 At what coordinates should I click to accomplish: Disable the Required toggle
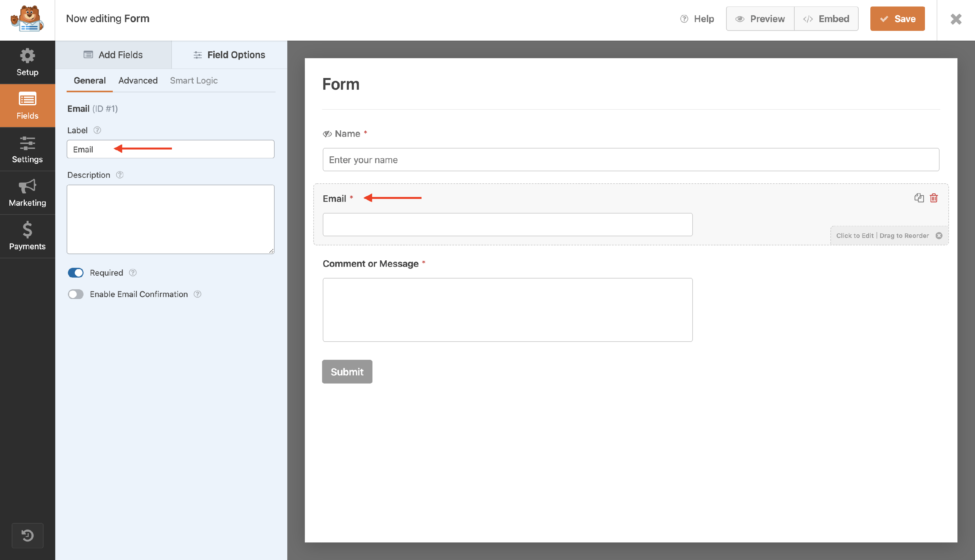[x=76, y=273]
